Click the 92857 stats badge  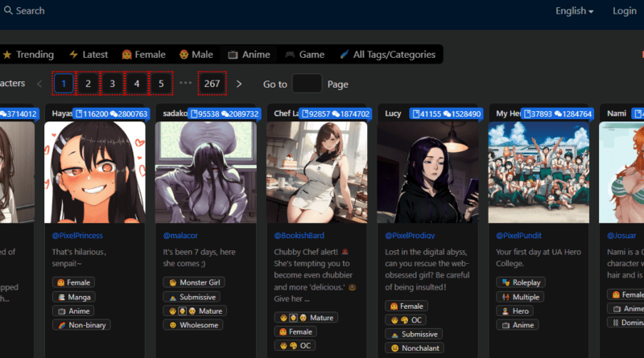pos(335,113)
